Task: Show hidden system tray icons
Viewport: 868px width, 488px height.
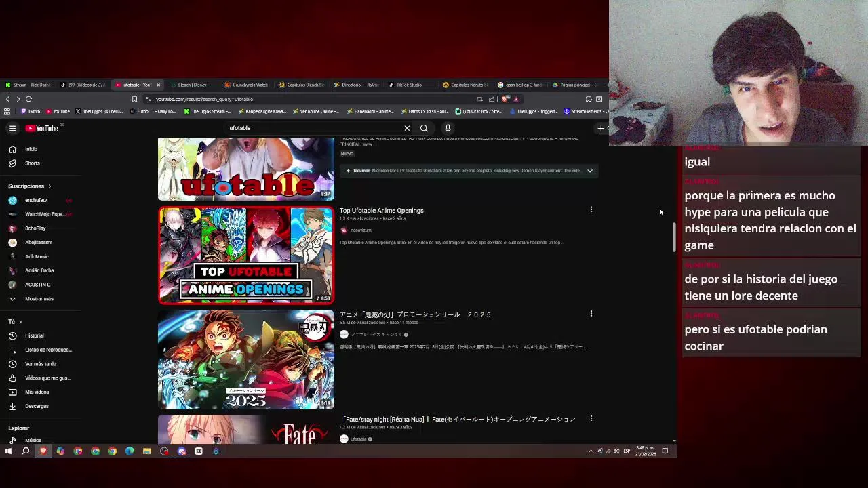Action: [x=591, y=451]
